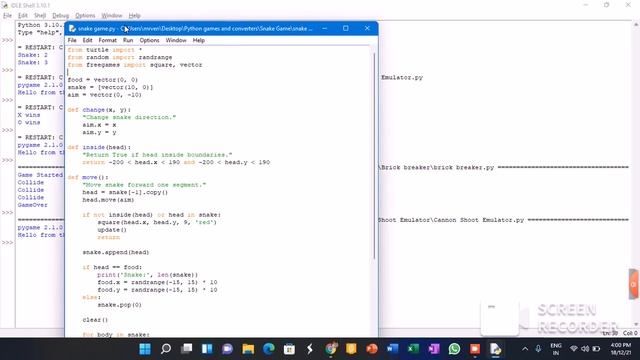The height and width of the screenshot is (360, 640).
Task: Open Edit menu in snake game editor
Action: (x=87, y=40)
